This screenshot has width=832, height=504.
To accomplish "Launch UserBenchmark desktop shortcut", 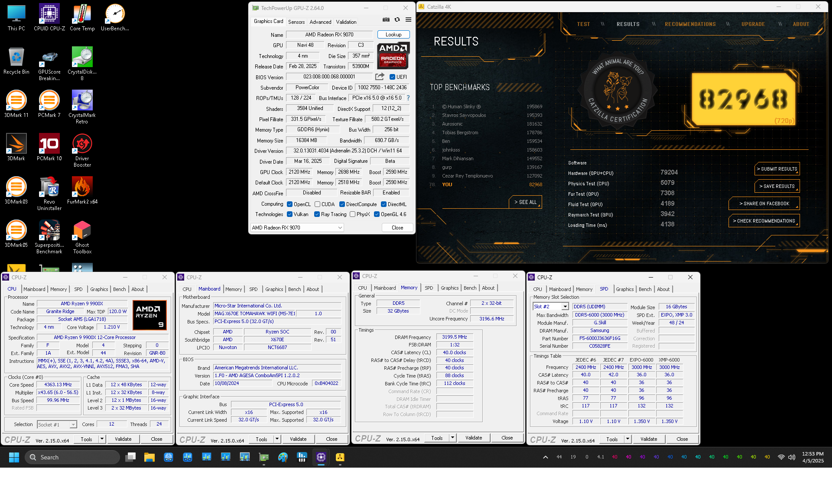I will tap(115, 17).
